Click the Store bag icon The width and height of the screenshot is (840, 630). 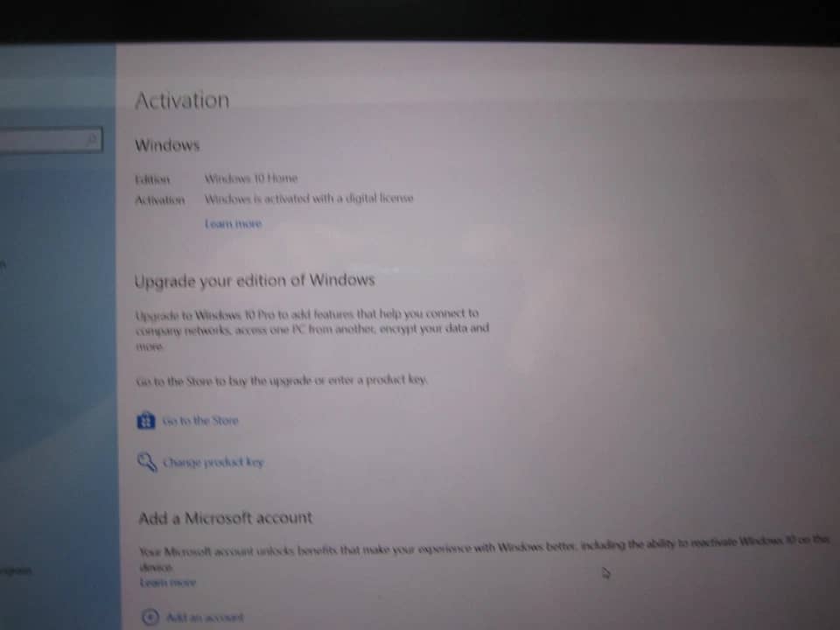tap(146, 421)
